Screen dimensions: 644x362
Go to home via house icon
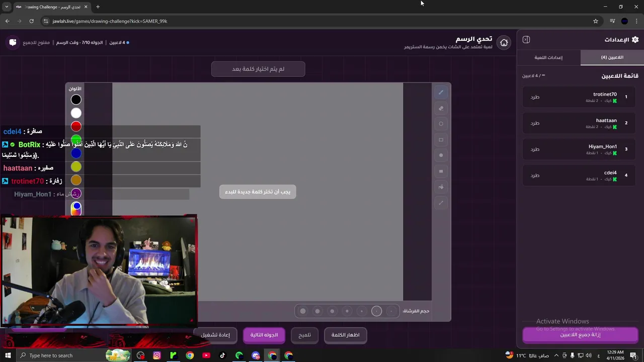(504, 43)
